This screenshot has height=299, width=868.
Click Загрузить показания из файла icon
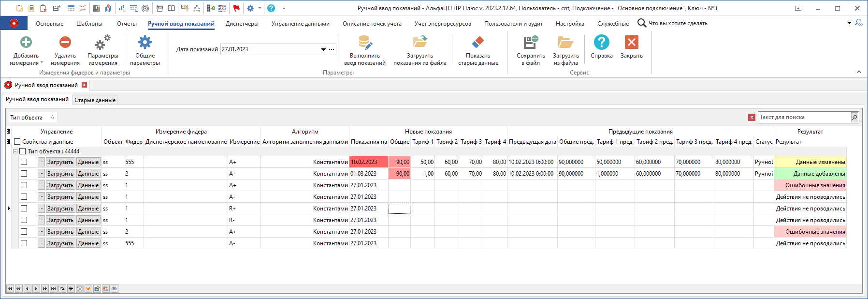tap(420, 43)
